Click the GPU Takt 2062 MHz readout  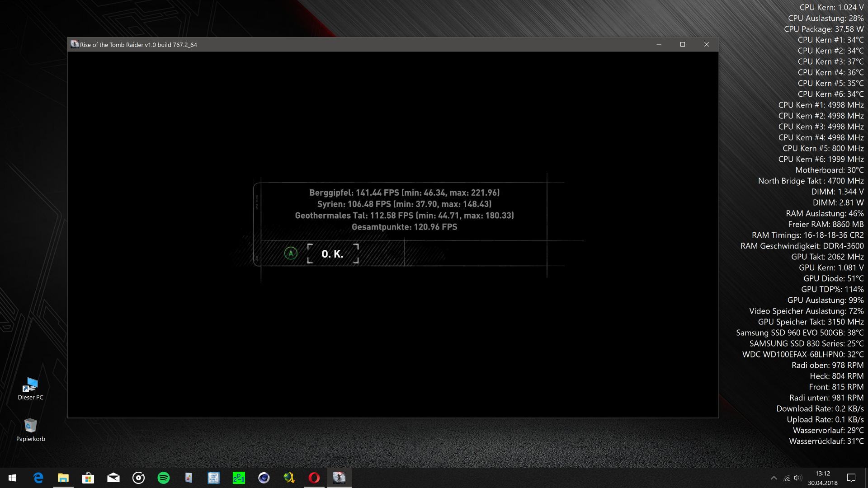pos(827,257)
